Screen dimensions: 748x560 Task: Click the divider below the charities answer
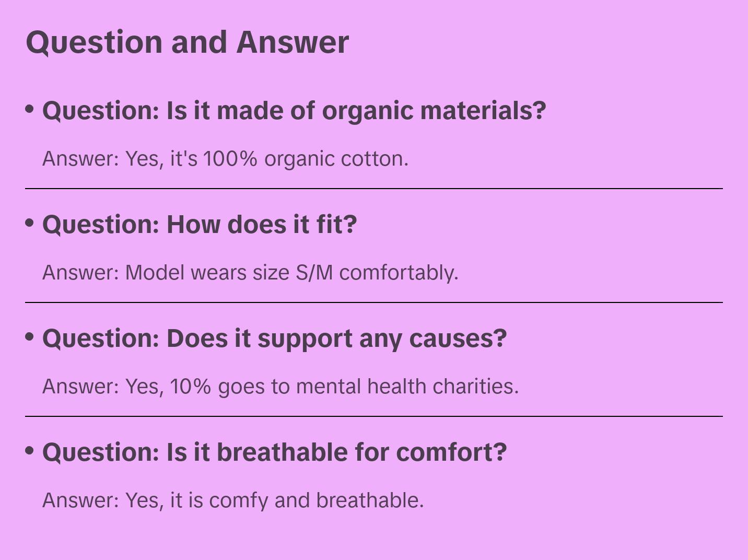tap(374, 416)
